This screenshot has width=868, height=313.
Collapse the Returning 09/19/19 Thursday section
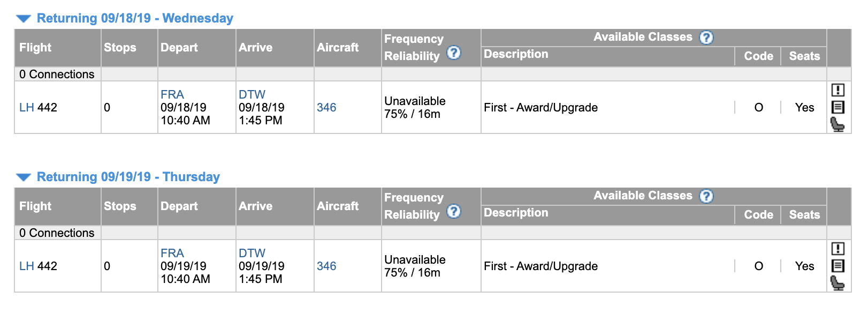23,176
